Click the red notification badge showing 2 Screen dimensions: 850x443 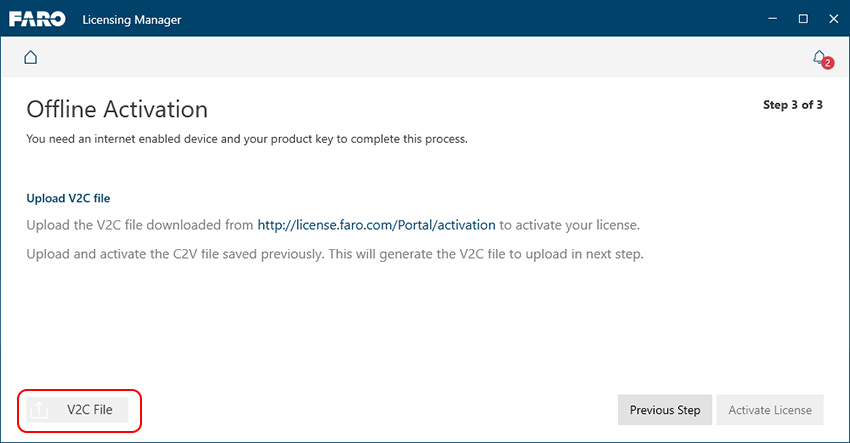pos(827,63)
